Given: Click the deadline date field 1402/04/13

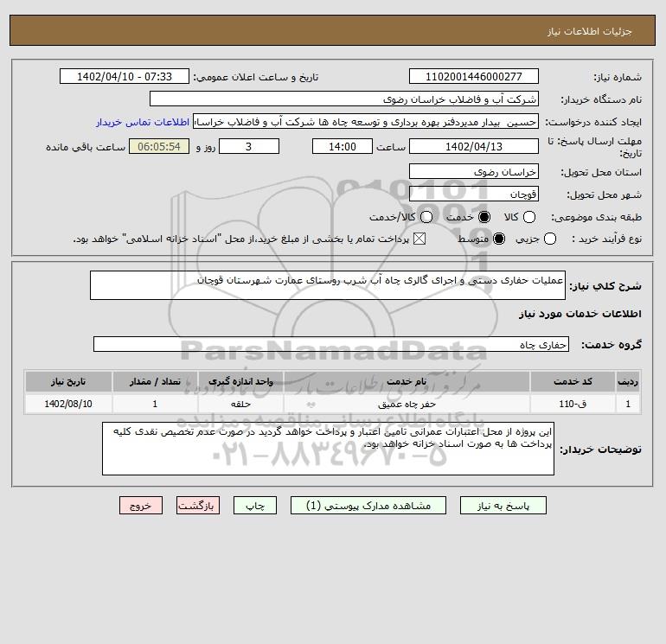Looking at the screenshot, I should click(x=474, y=146).
